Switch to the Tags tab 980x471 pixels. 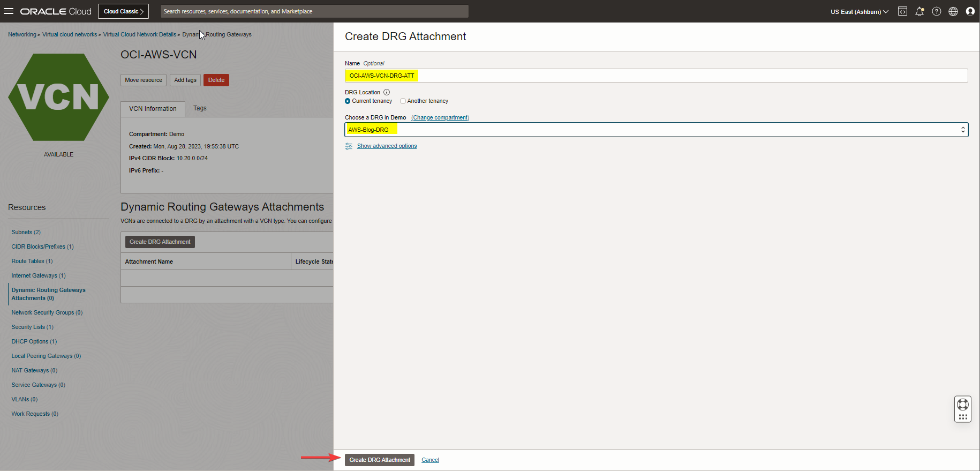[200, 108]
